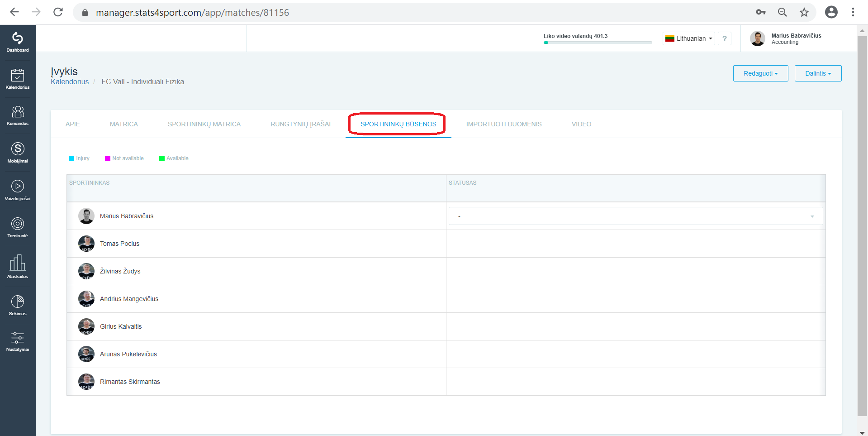Screen dimensions: 868x436
Task: Expand the Dalintis dropdown button
Action: click(x=818, y=73)
